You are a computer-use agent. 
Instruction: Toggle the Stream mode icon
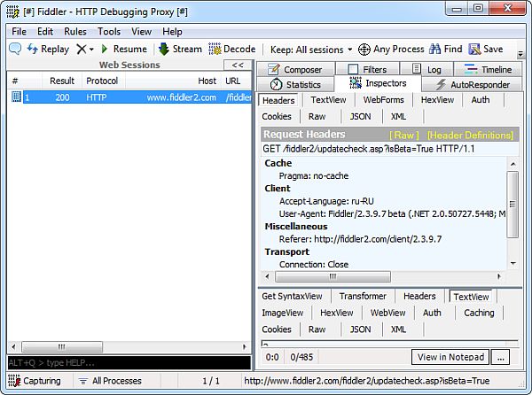pyautogui.click(x=164, y=50)
